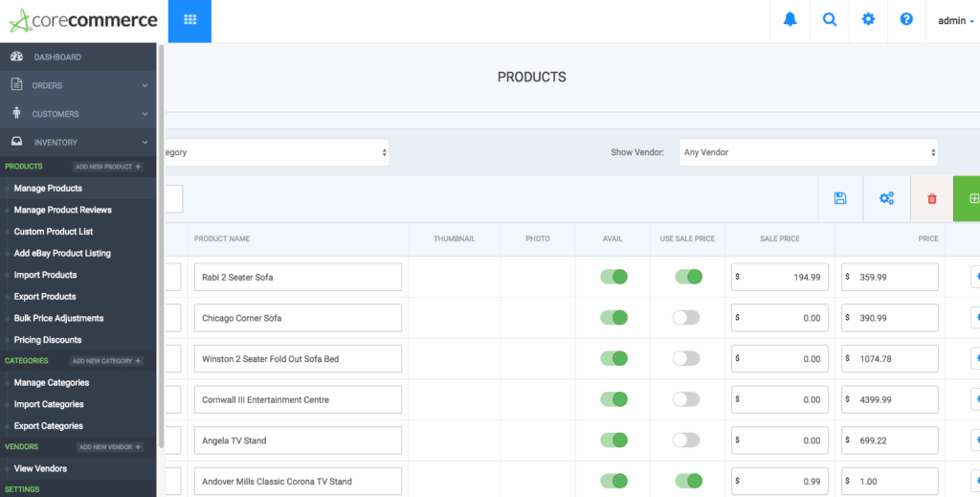Click the save floppy disk icon

(840, 198)
